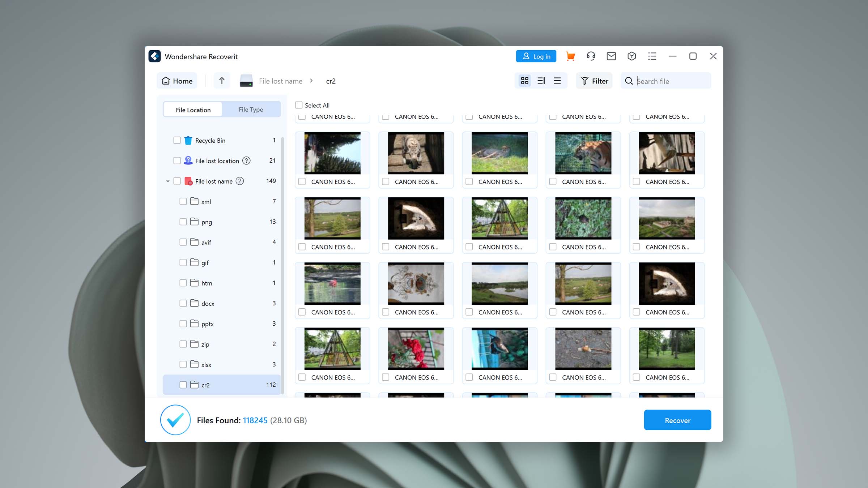Viewport: 868px width, 488px height.
Task: Check the avif folder checkbox
Action: [183, 242]
